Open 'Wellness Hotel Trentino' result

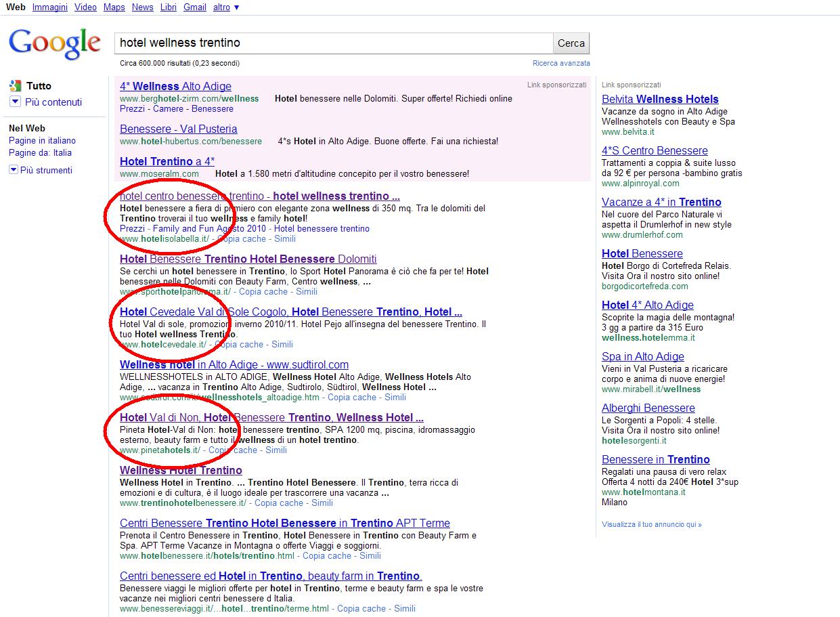tap(181, 470)
